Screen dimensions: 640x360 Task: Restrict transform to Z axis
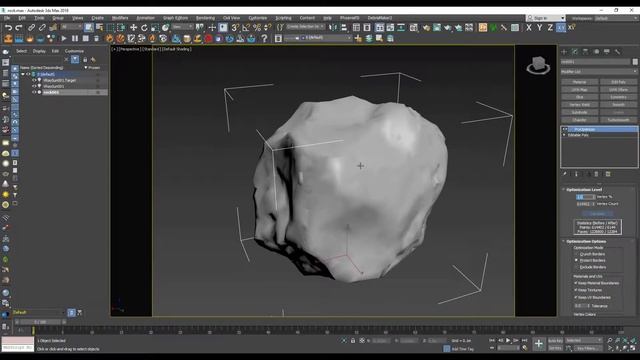[x=550, y=27]
